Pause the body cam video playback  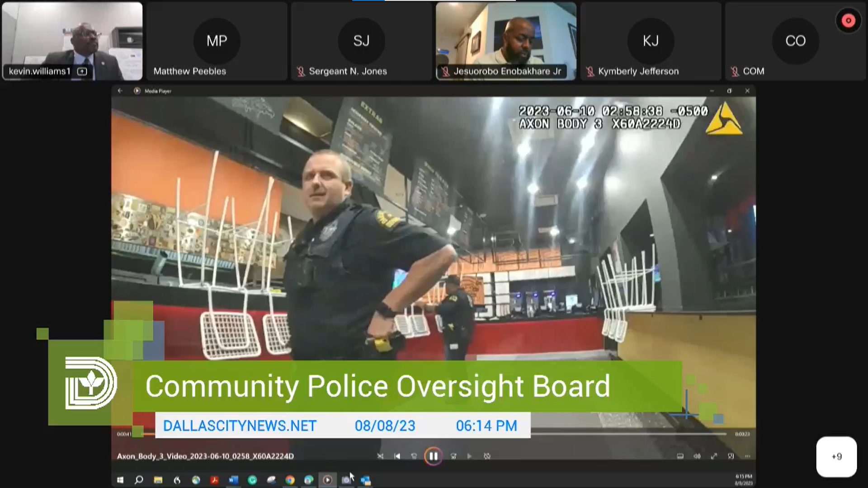click(433, 456)
